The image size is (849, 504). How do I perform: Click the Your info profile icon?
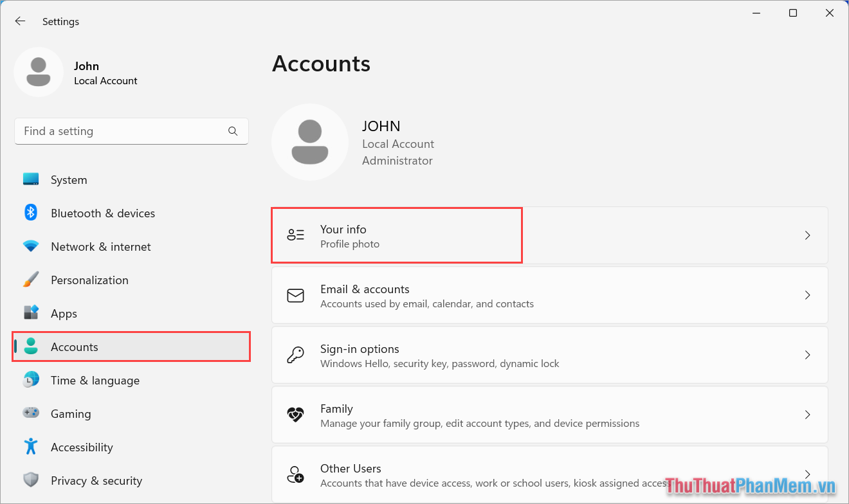pyautogui.click(x=295, y=235)
